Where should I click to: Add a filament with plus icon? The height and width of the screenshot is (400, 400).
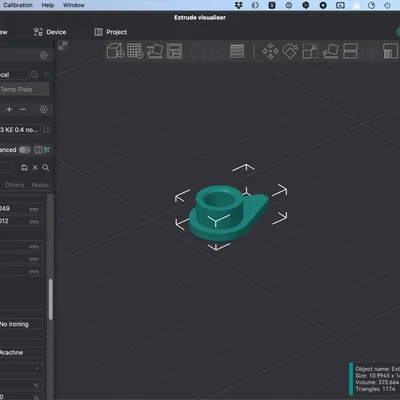(9, 109)
